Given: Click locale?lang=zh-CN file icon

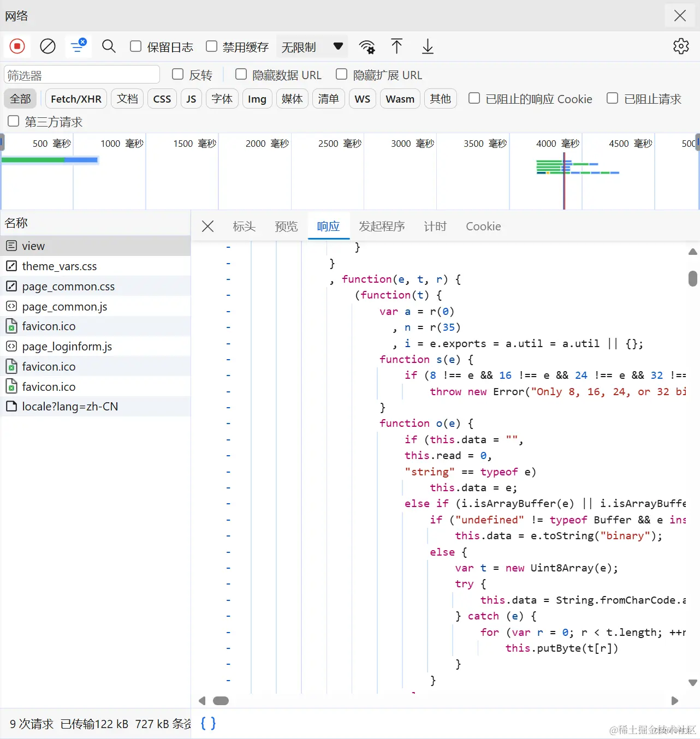Looking at the screenshot, I should (x=11, y=406).
